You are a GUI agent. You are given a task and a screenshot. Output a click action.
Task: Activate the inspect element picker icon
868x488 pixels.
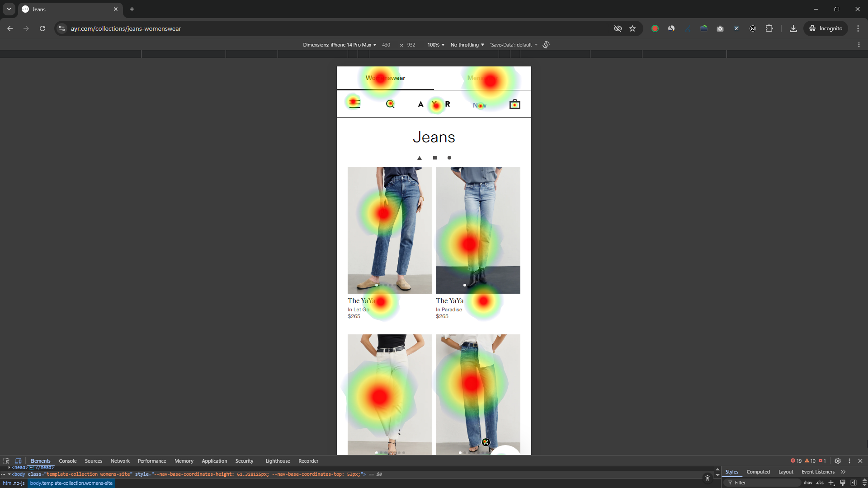click(x=6, y=461)
